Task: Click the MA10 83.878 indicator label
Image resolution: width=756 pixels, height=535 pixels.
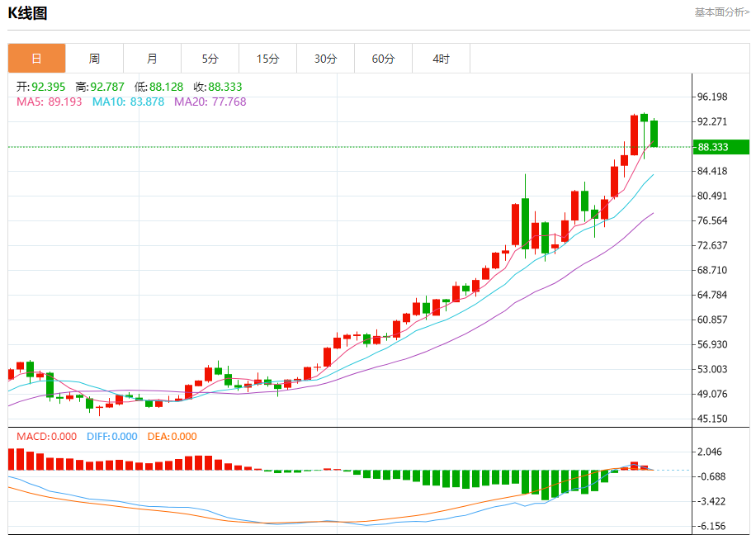Action: coord(128,102)
